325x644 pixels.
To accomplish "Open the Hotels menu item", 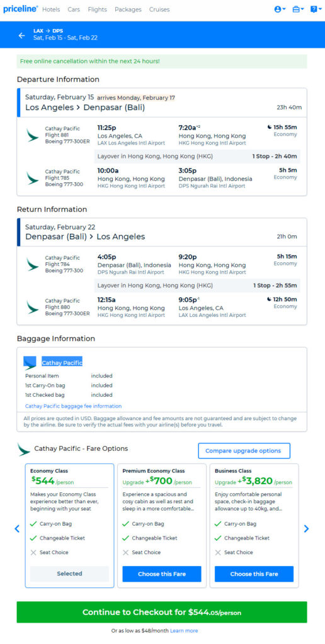I will tap(51, 9).
